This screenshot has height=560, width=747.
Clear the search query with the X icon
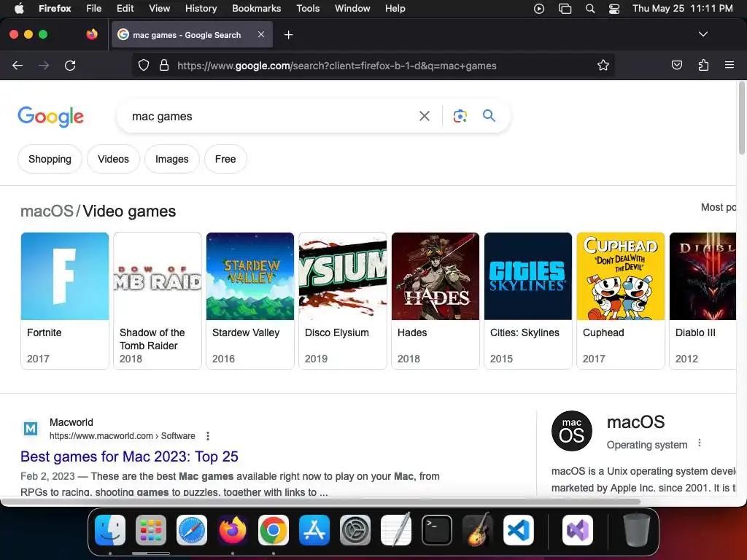425,116
